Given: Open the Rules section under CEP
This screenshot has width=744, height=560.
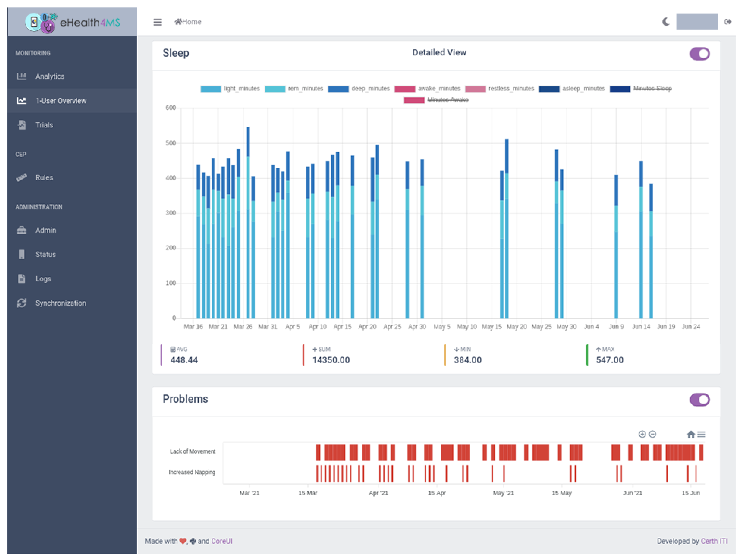Looking at the screenshot, I should pyautogui.click(x=44, y=177).
